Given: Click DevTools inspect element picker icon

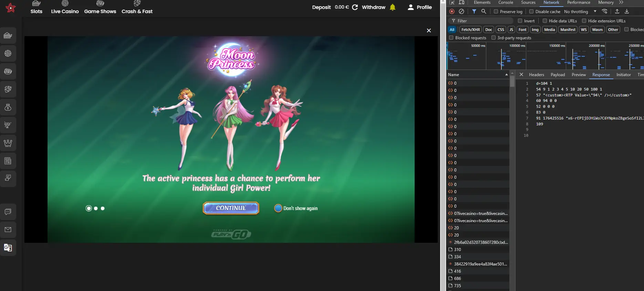Looking at the screenshot, I should click(452, 2).
